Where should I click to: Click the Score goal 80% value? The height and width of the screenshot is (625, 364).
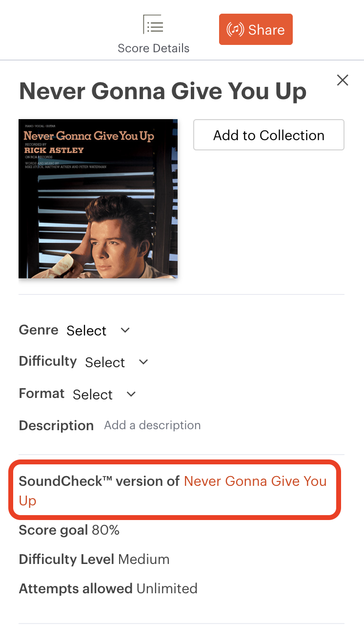pos(105,530)
